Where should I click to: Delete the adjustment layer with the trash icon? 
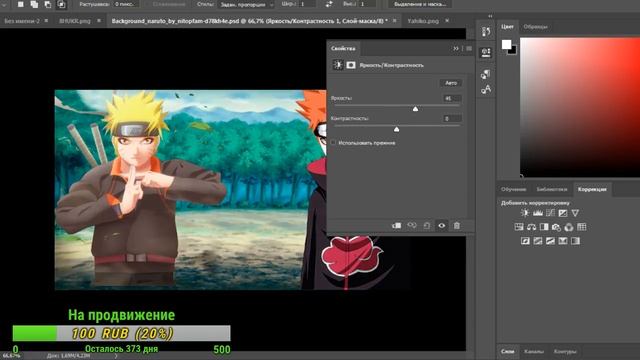[x=457, y=225]
